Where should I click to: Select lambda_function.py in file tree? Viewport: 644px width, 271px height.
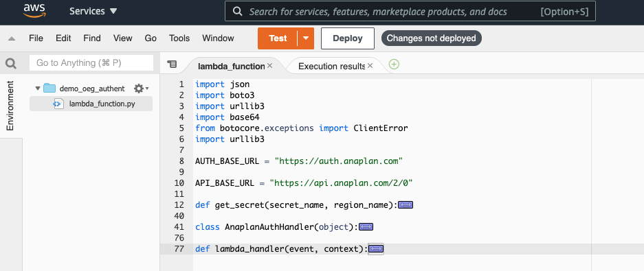coord(91,104)
